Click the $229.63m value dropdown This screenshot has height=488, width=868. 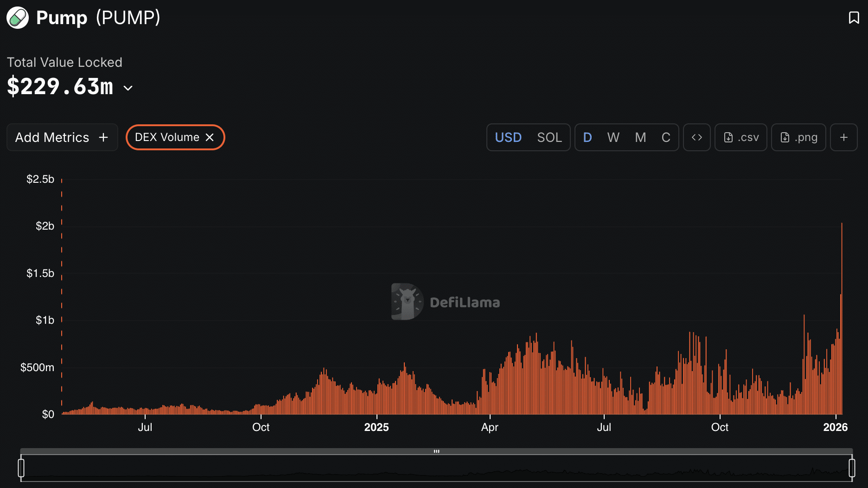tap(60, 87)
